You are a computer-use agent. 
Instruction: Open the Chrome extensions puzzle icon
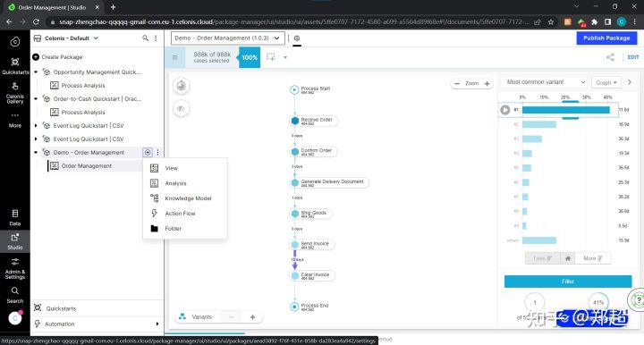[594, 21]
